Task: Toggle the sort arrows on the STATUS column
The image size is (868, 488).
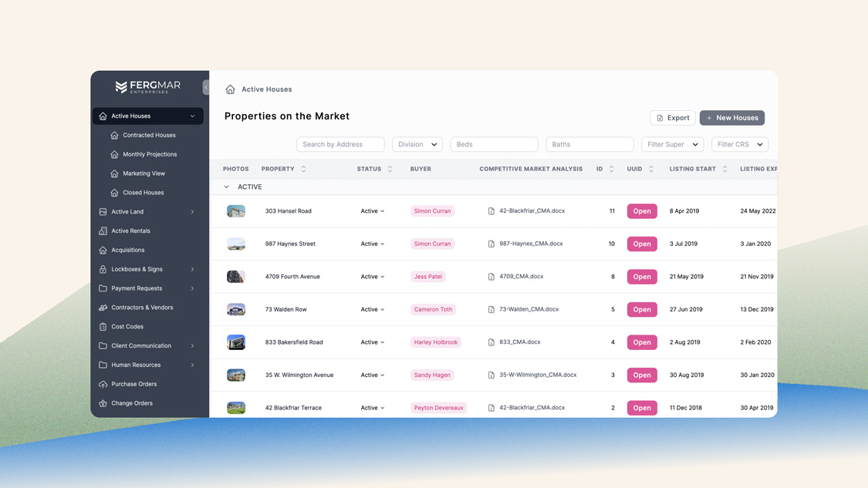Action: pyautogui.click(x=390, y=169)
